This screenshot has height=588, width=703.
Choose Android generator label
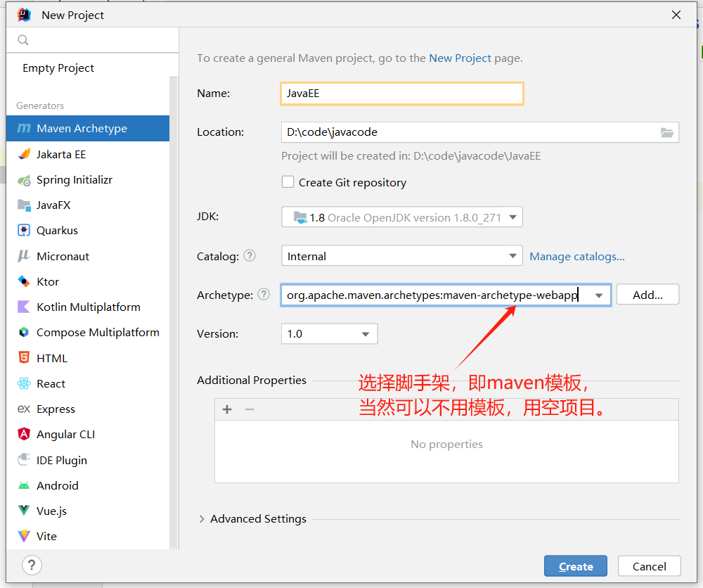click(58, 486)
